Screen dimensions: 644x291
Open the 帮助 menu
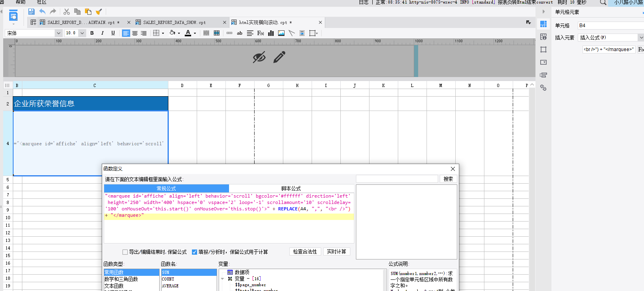click(20, 2)
